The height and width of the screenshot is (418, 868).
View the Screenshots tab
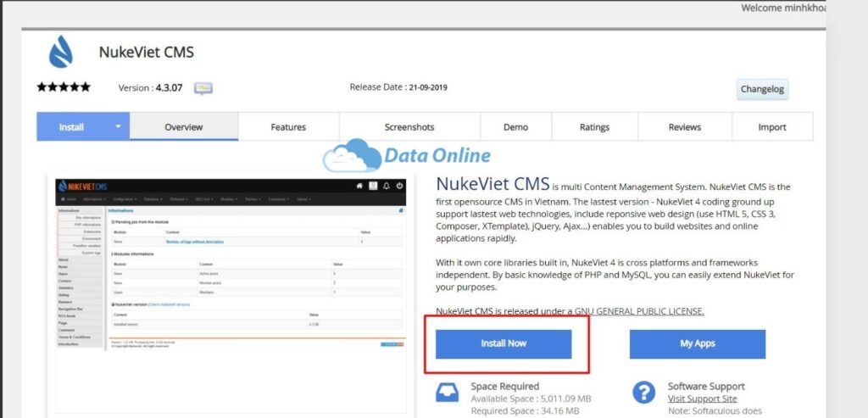pyautogui.click(x=409, y=127)
